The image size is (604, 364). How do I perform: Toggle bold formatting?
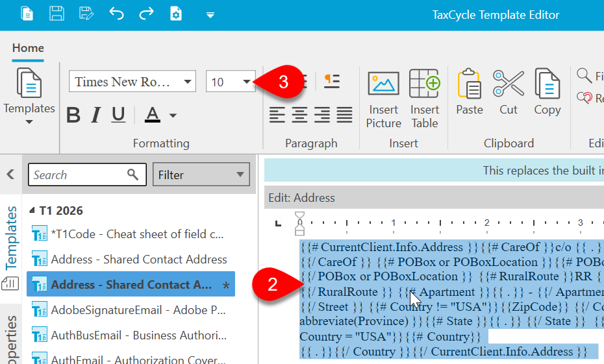73,115
